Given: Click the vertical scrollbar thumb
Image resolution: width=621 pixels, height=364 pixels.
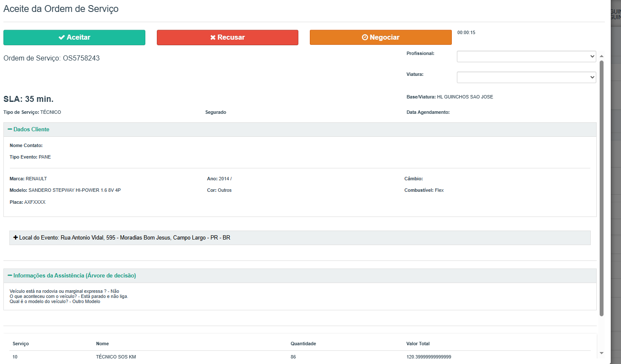Looking at the screenshot, I should pos(601,188).
